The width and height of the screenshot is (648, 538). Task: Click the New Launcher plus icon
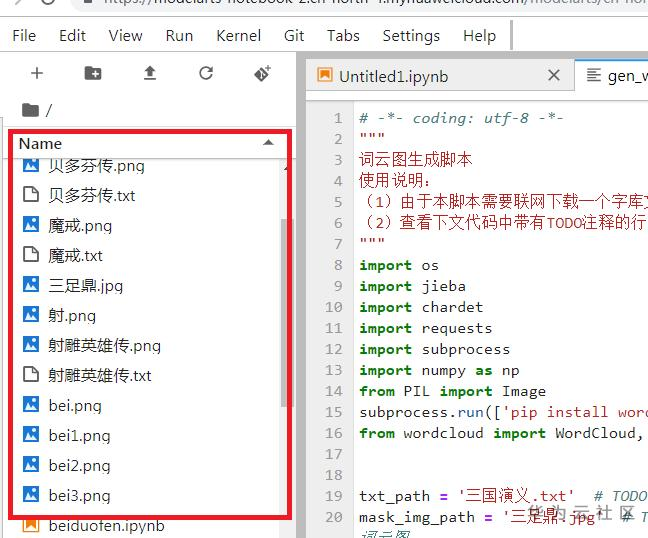pos(37,73)
